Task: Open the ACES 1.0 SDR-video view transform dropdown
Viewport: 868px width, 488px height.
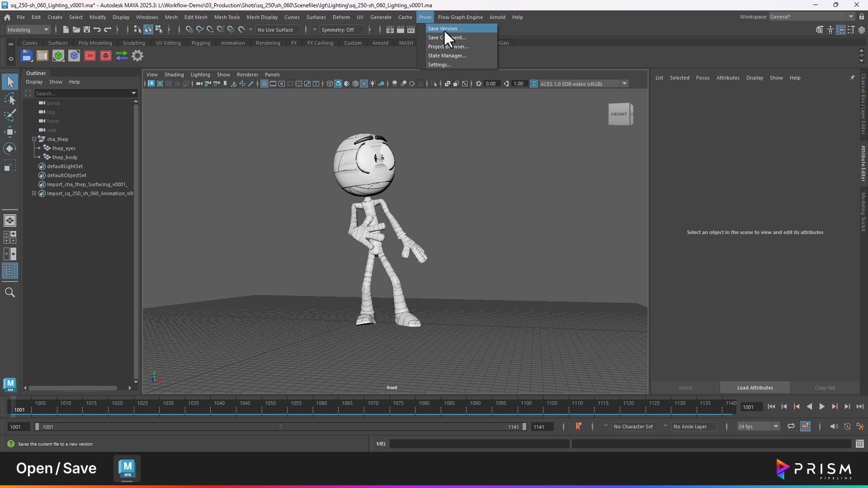Action: (584, 84)
